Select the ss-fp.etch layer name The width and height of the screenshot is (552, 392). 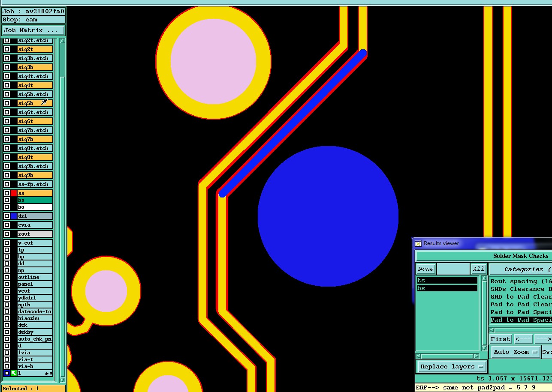pyautogui.click(x=35, y=184)
